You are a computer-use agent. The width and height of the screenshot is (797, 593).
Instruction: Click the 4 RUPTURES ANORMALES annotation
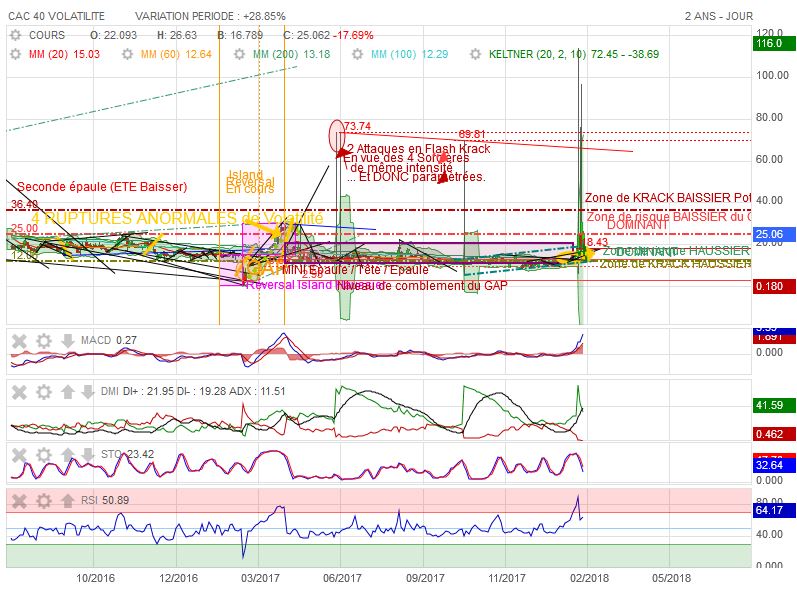point(177,219)
